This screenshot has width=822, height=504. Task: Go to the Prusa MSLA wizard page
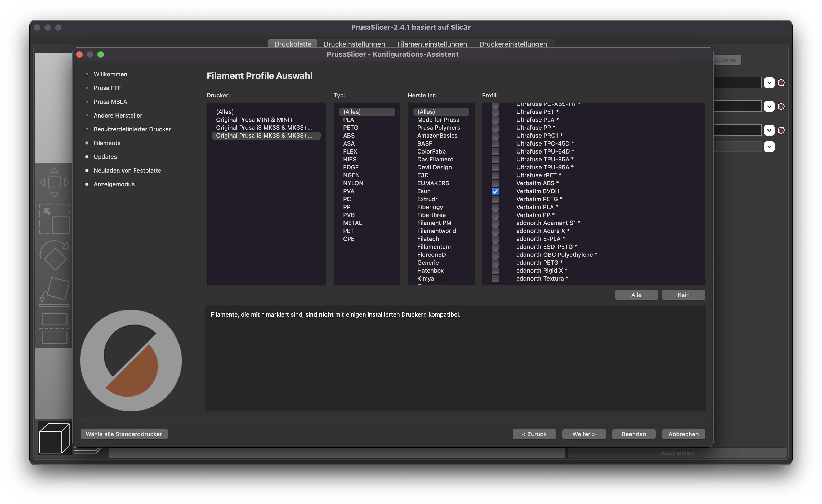point(110,102)
